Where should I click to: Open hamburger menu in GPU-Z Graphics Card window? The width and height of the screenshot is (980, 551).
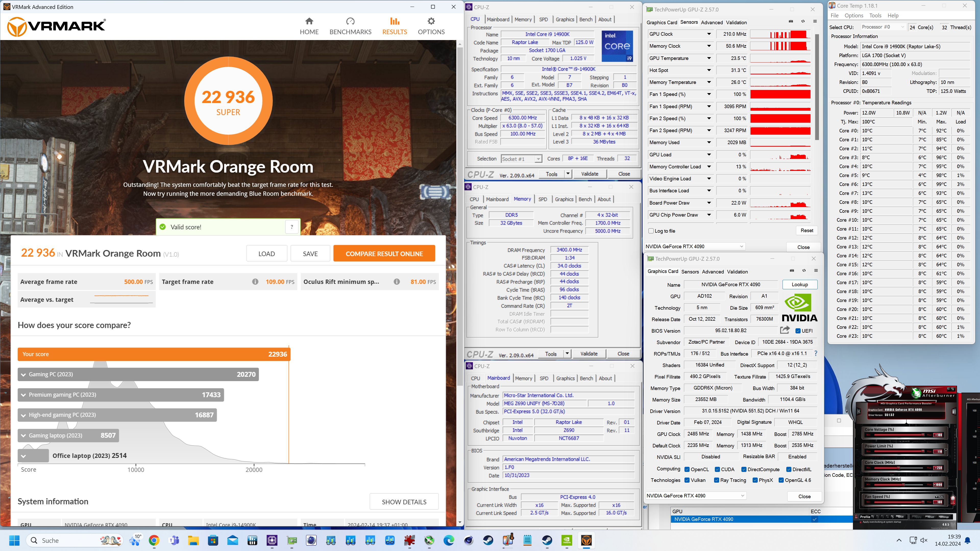(816, 271)
